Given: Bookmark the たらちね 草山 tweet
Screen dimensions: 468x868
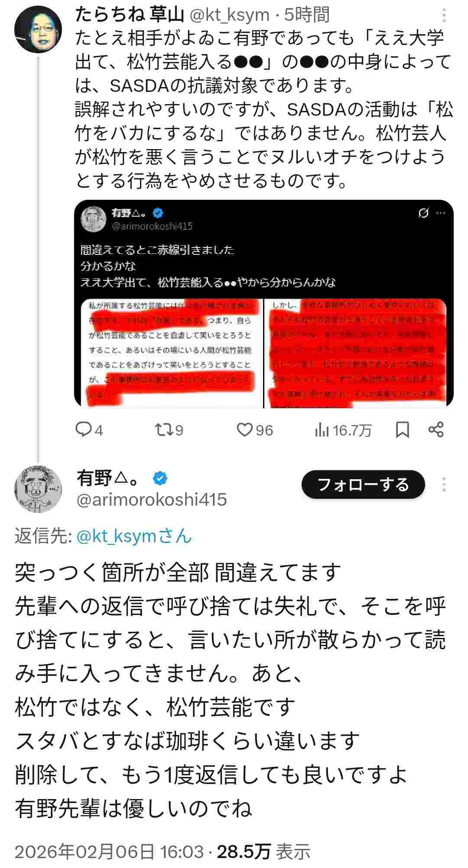Looking at the screenshot, I should [x=403, y=430].
